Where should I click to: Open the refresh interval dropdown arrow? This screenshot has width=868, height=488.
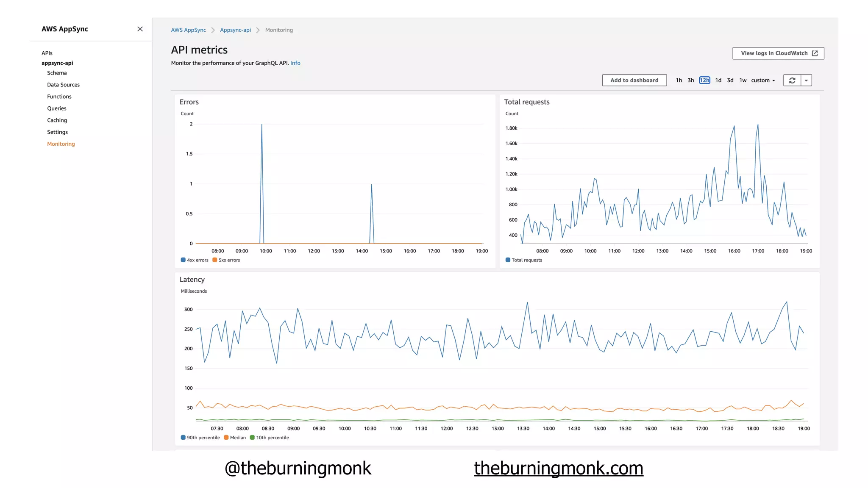pos(806,80)
